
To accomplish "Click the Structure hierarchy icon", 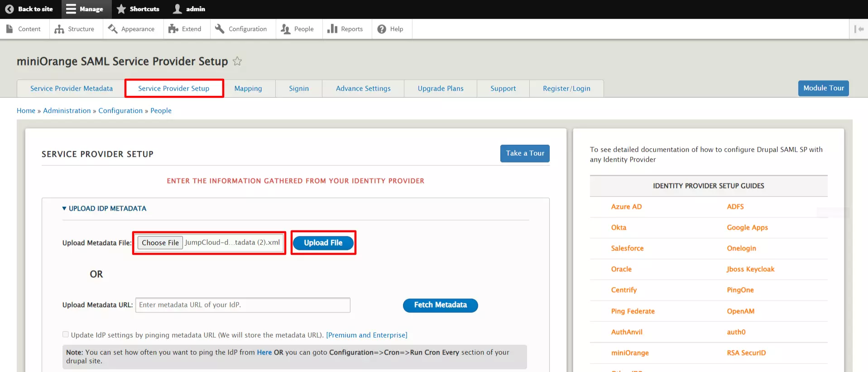I will [59, 29].
